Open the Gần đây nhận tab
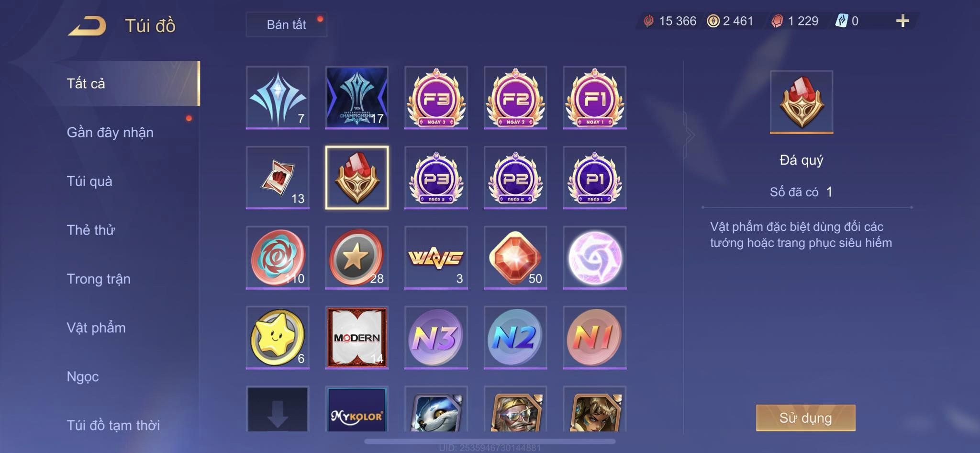 110,132
